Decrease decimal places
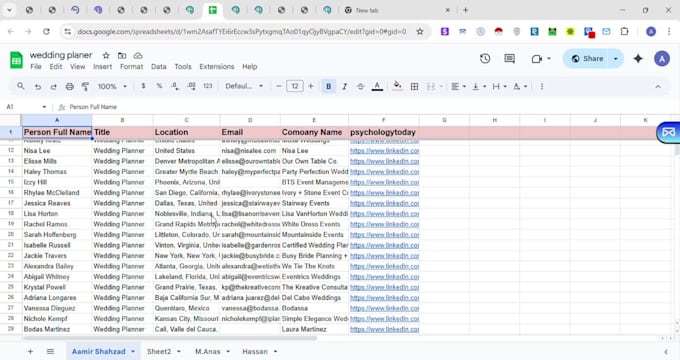Viewport: 680px width, 360px height. (x=175, y=86)
